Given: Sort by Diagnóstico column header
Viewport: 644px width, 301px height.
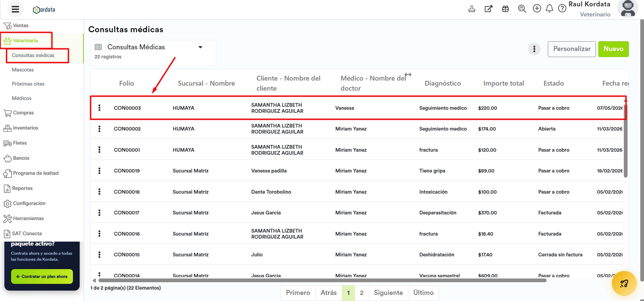Looking at the screenshot, I should (443, 83).
